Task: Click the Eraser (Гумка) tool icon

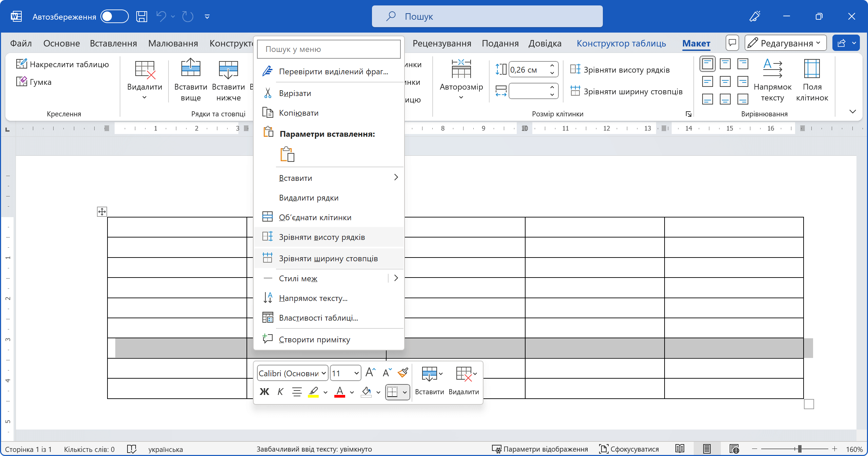Action: 22,82
